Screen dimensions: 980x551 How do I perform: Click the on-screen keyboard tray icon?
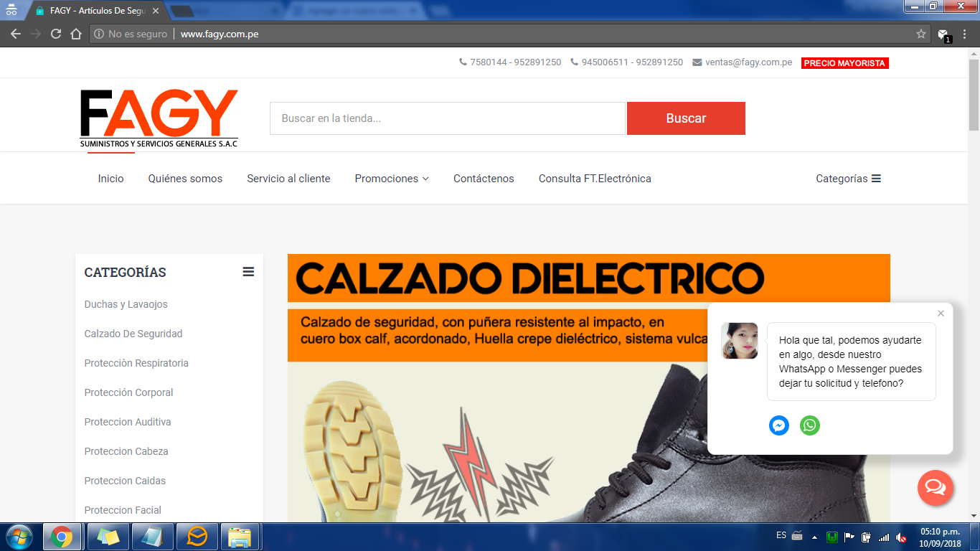pos(797,536)
